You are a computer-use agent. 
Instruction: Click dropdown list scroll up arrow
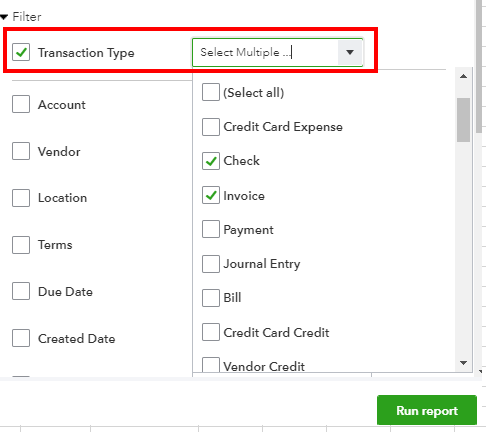pos(463,76)
